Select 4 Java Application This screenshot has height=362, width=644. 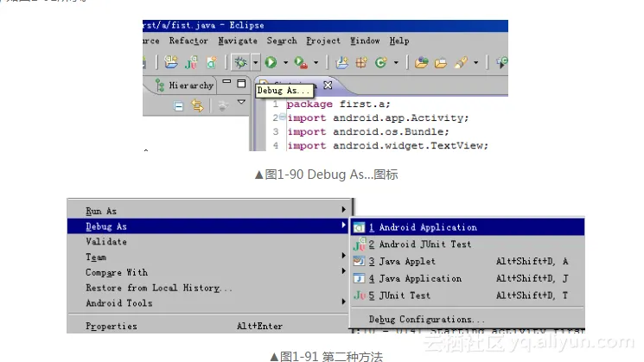468,278
